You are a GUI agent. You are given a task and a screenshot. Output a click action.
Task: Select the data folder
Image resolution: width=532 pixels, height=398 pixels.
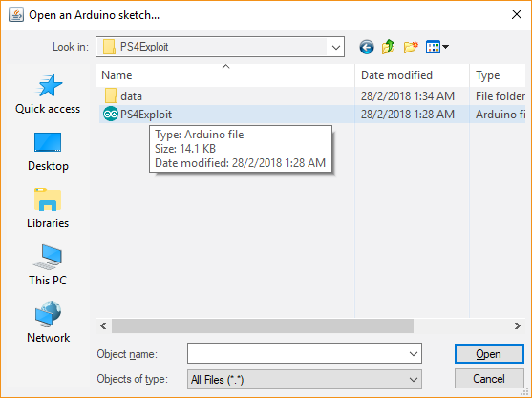pyautogui.click(x=123, y=96)
